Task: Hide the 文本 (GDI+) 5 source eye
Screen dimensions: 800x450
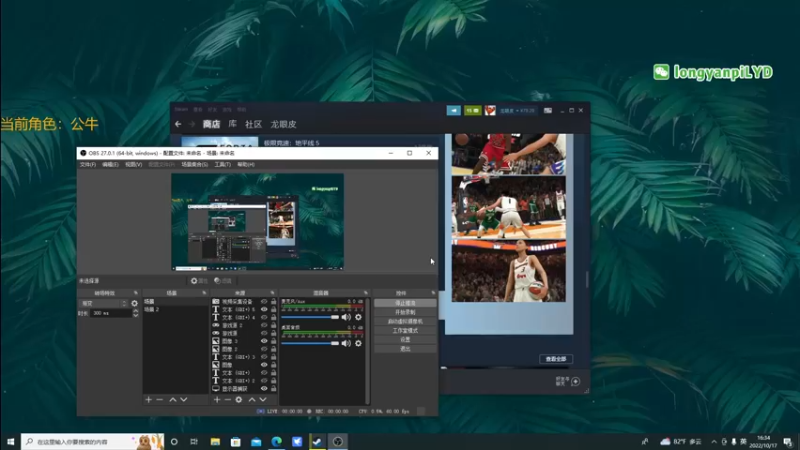Action: 264,309
